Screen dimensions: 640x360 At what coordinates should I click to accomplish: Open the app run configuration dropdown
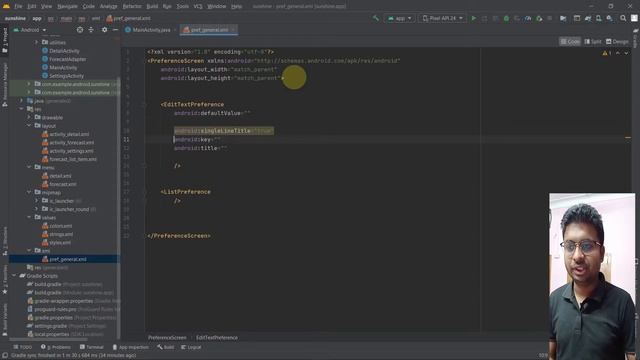coord(399,18)
